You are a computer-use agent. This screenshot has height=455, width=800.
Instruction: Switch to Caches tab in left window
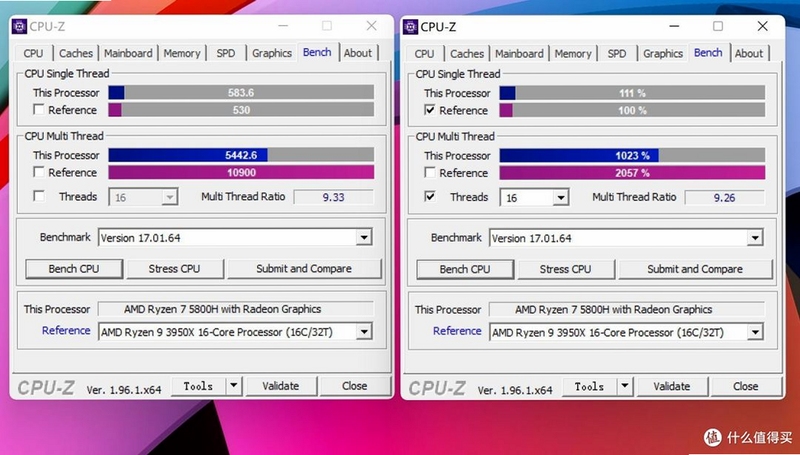click(76, 53)
